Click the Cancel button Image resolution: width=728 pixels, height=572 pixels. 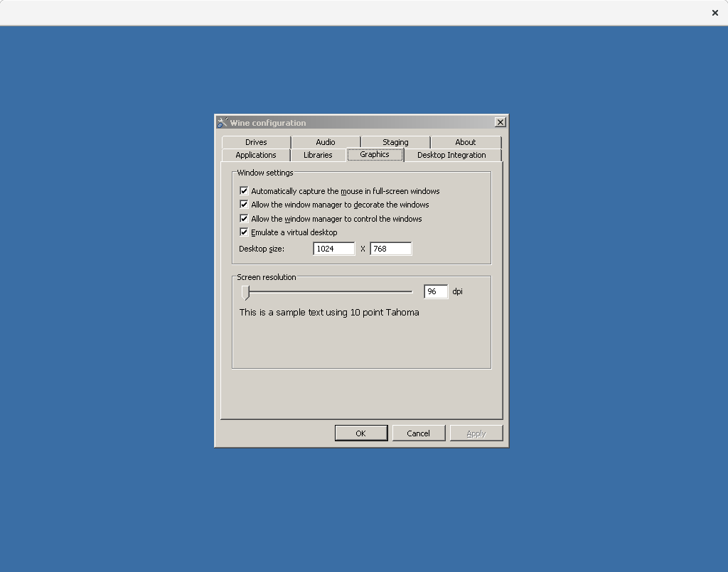[x=418, y=433]
